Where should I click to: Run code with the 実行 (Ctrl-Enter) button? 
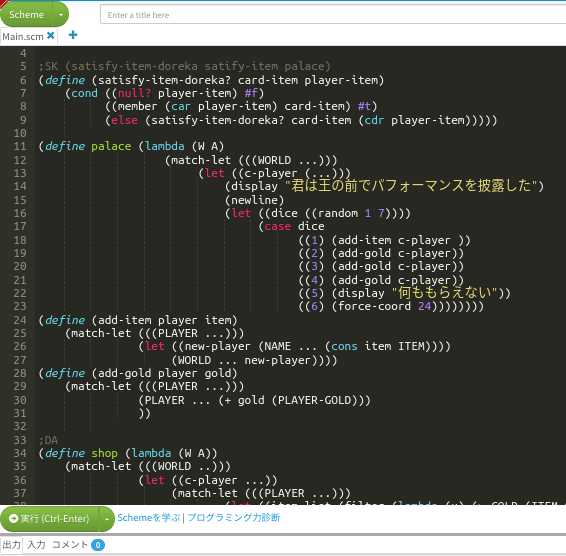tap(49, 518)
